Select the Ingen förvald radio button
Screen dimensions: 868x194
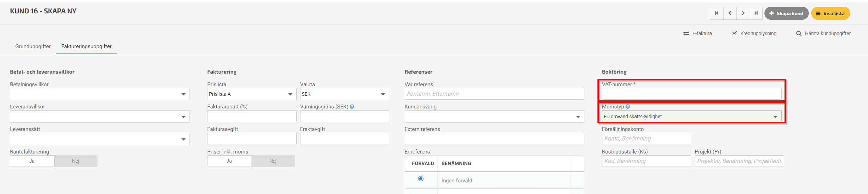(x=421, y=179)
